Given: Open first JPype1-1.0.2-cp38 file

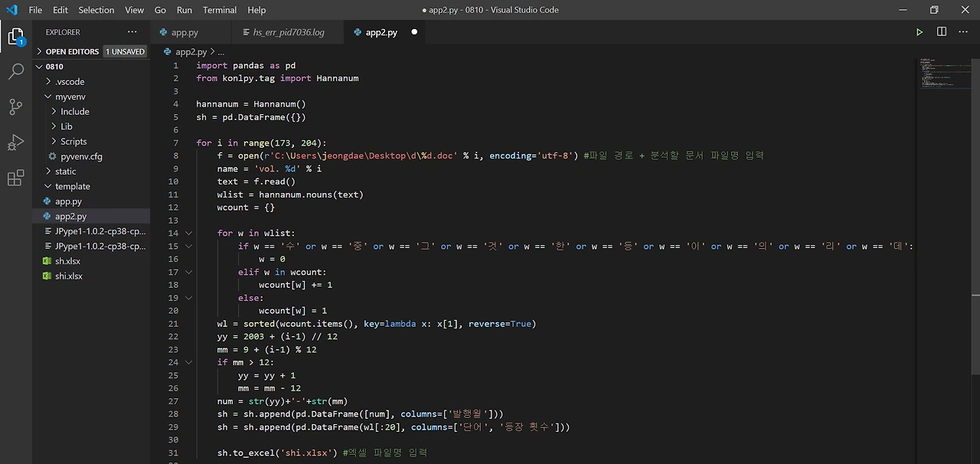Looking at the screenshot, I should pyautogui.click(x=91, y=231).
